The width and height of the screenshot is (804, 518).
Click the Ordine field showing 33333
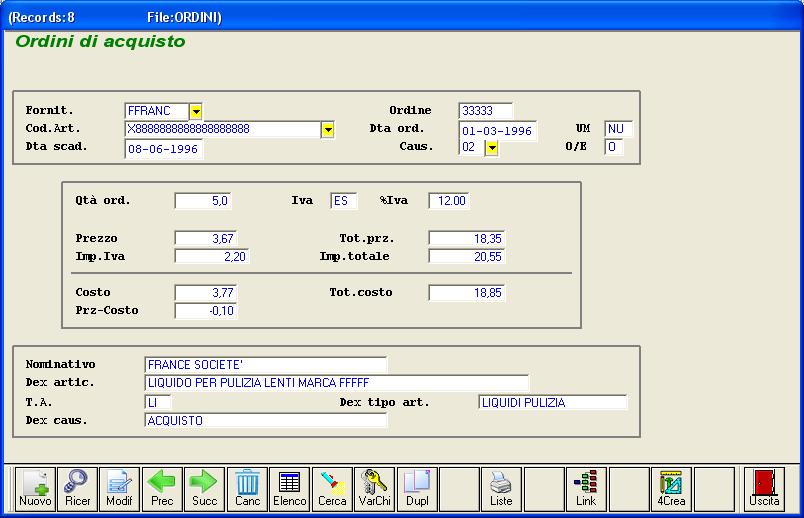pos(486,111)
